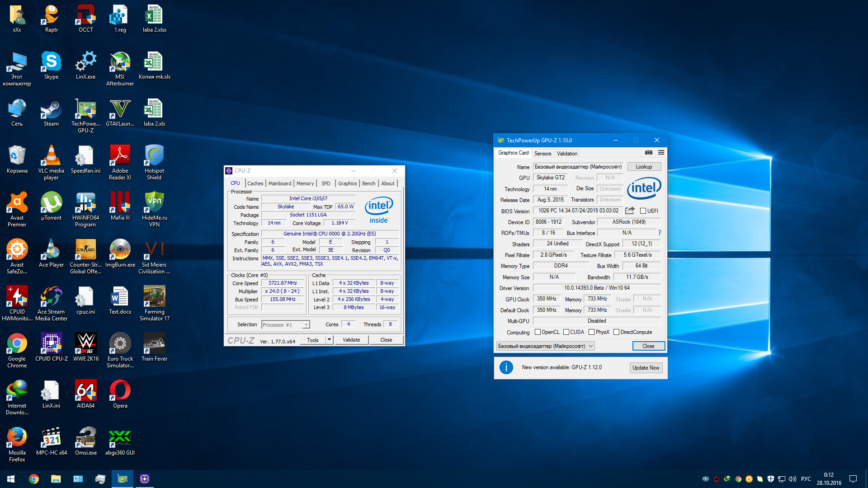Click the GPU-Z screenshot camera icon

[648, 153]
